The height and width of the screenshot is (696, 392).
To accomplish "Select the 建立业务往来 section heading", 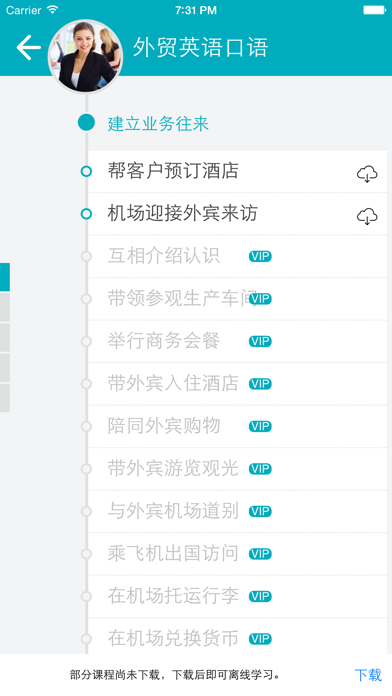I will pos(158,123).
